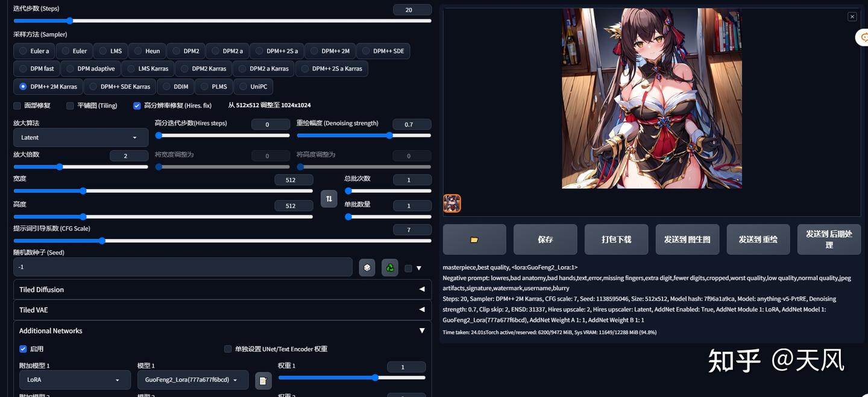Open the 放大算法 Latent dropdown
Image resolution: width=868 pixels, height=397 pixels.
click(x=81, y=138)
